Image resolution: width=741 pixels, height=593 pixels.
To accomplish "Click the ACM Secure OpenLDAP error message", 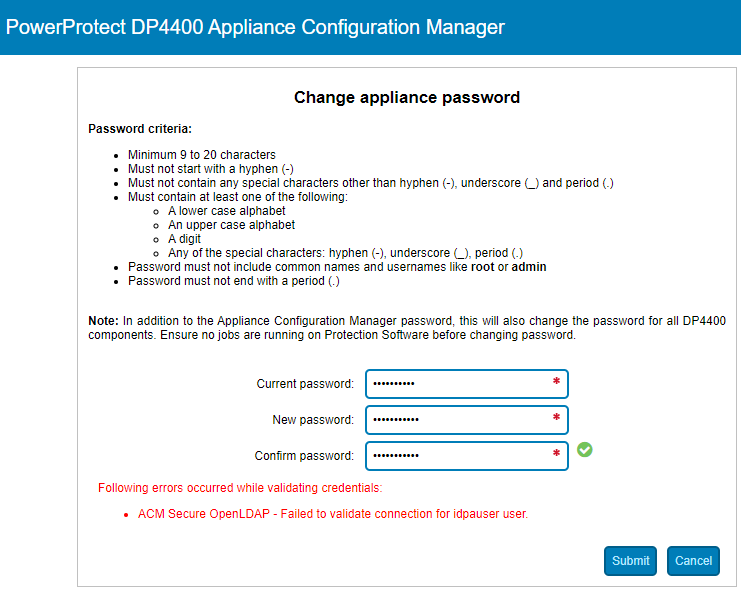I will 332,514.
